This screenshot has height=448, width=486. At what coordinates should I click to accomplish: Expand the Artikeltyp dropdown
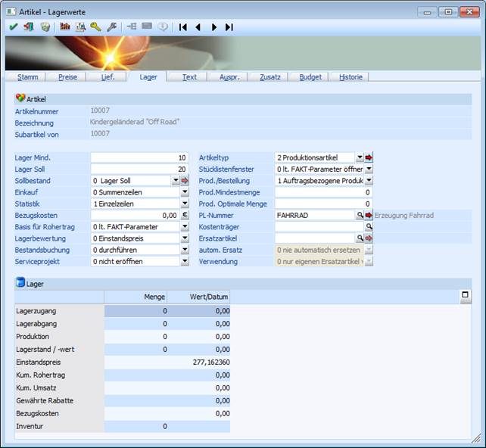pos(360,157)
